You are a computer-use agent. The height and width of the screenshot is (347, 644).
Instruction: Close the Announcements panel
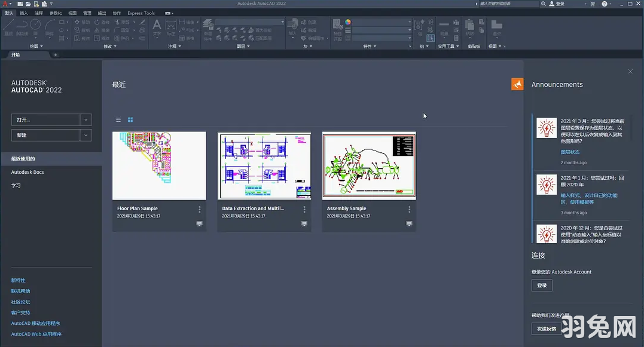click(630, 72)
